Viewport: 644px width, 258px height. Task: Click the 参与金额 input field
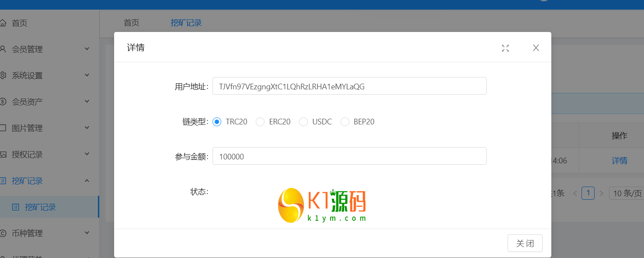coord(349,156)
